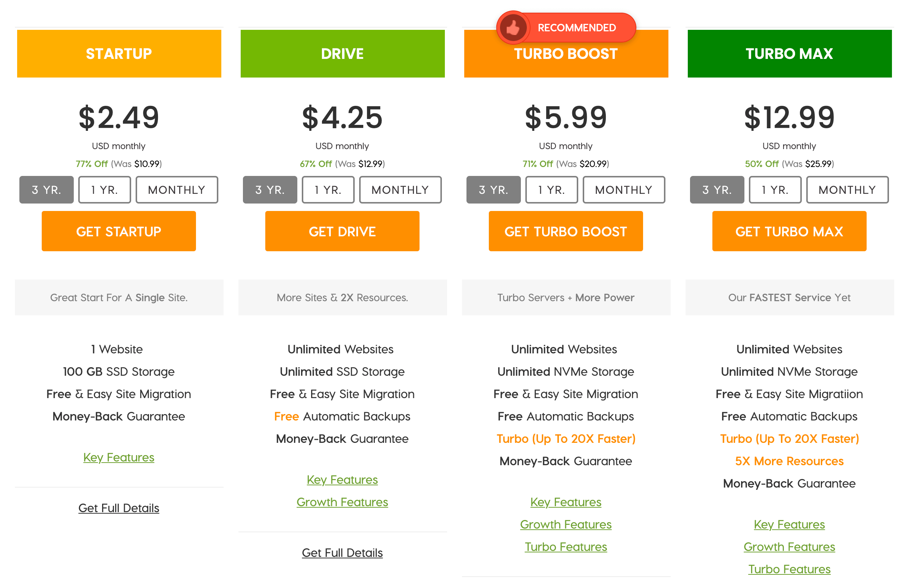Click the yellow Startup plan header banner
924x580 pixels.
click(x=119, y=54)
